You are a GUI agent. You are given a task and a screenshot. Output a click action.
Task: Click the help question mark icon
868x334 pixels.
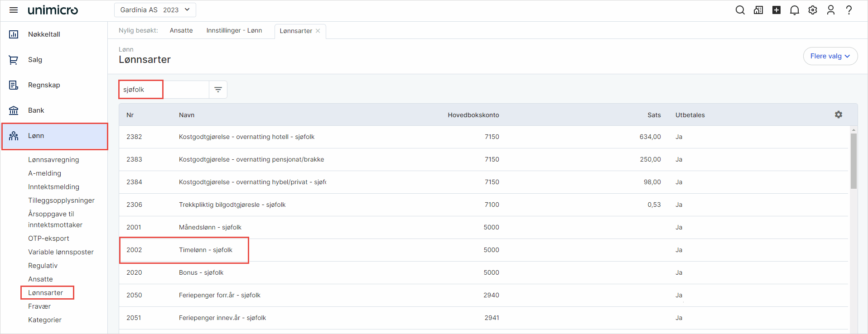[849, 10]
